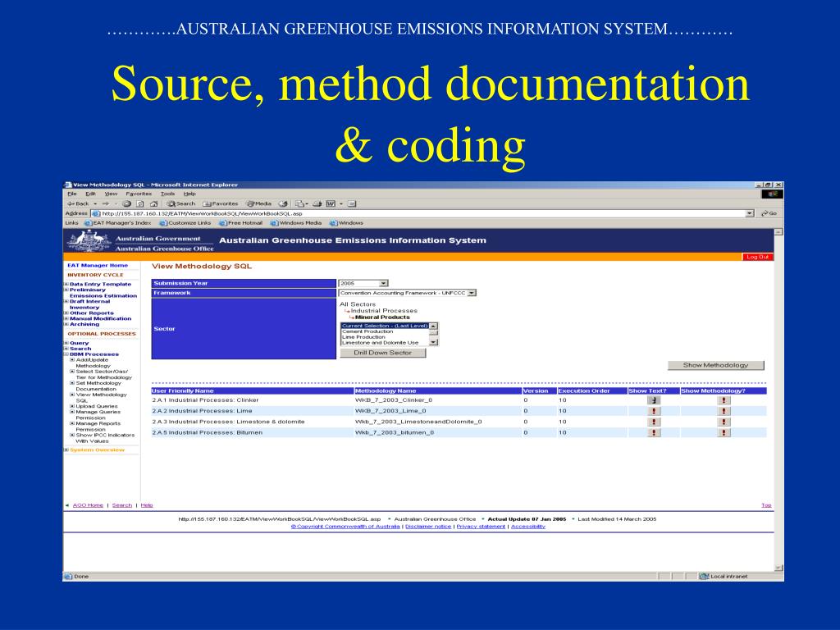Go back with the Back arrow button

pyautogui.click(x=78, y=204)
